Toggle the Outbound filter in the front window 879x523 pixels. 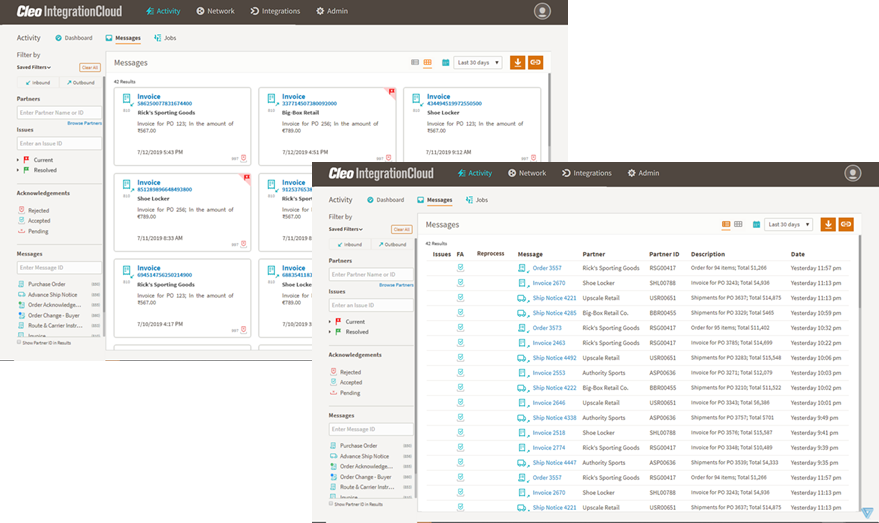tap(392, 244)
